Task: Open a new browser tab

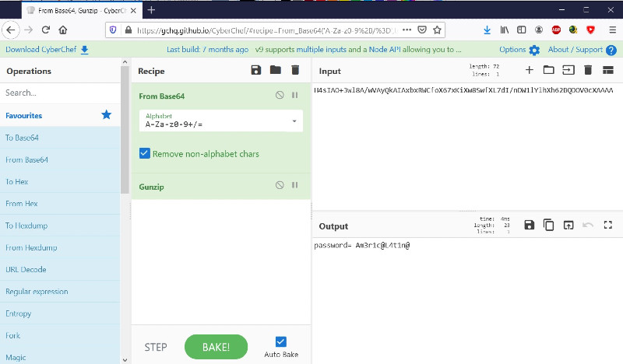Action: (x=151, y=10)
